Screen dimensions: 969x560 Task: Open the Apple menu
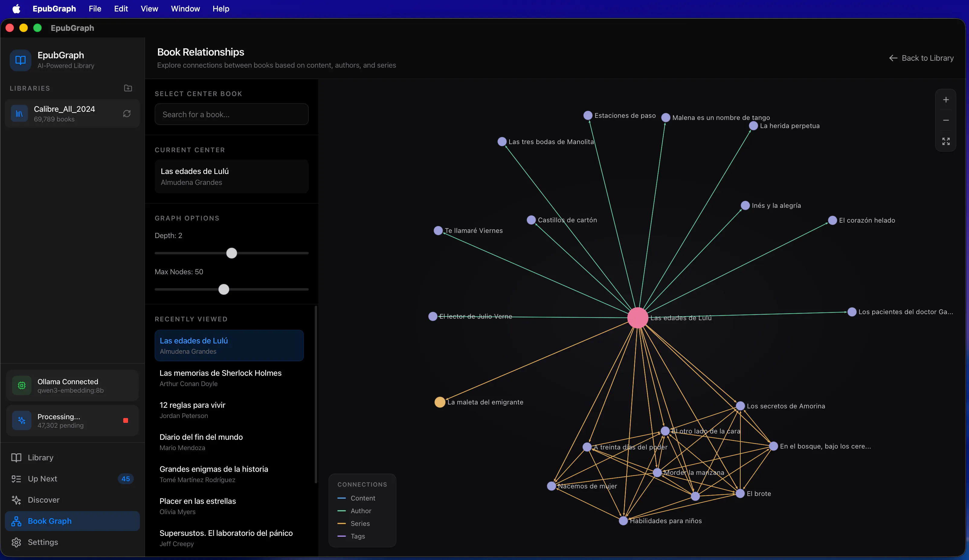[x=16, y=8]
